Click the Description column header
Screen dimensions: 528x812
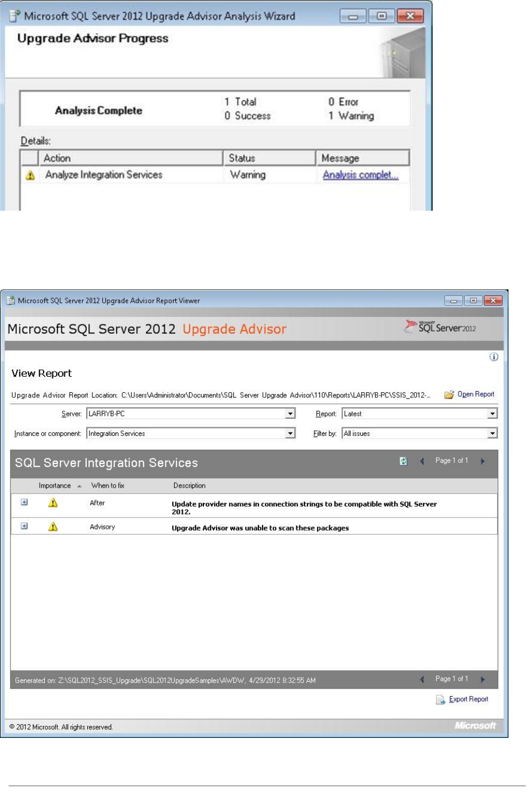tap(190, 486)
